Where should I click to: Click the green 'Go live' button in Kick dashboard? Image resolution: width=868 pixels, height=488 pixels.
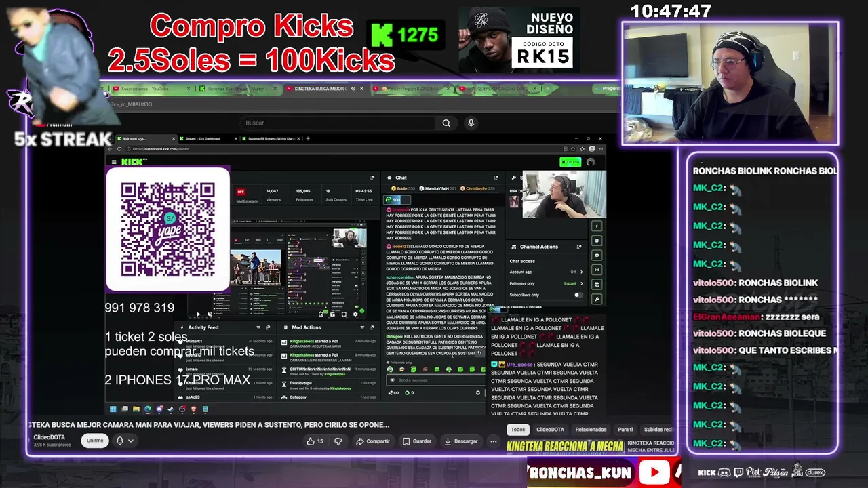tap(570, 162)
